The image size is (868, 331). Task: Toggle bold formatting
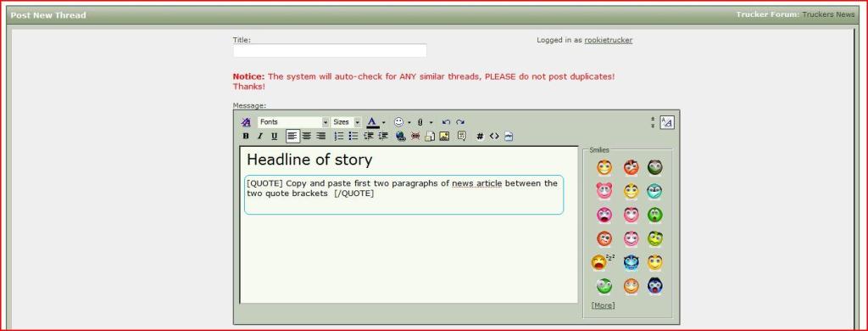246,136
